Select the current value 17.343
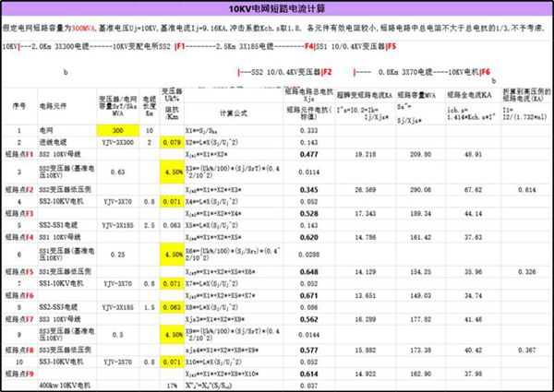This screenshot has height=392, width=554. coord(366,213)
